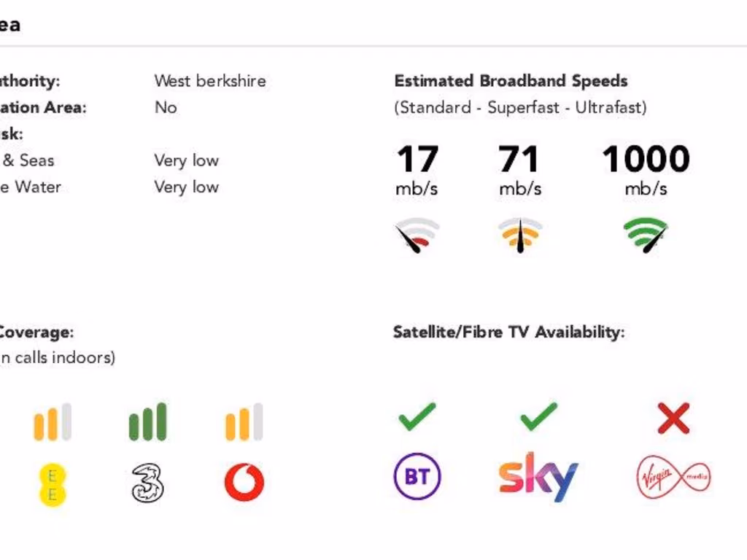
Task: Click the green checkmark above Sky
Action: click(538, 416)
